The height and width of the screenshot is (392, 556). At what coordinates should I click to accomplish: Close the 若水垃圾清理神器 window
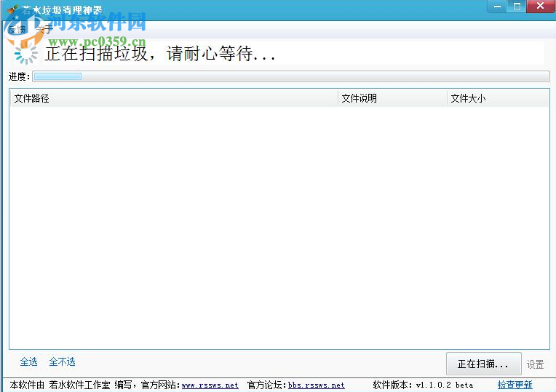point(540,7)
